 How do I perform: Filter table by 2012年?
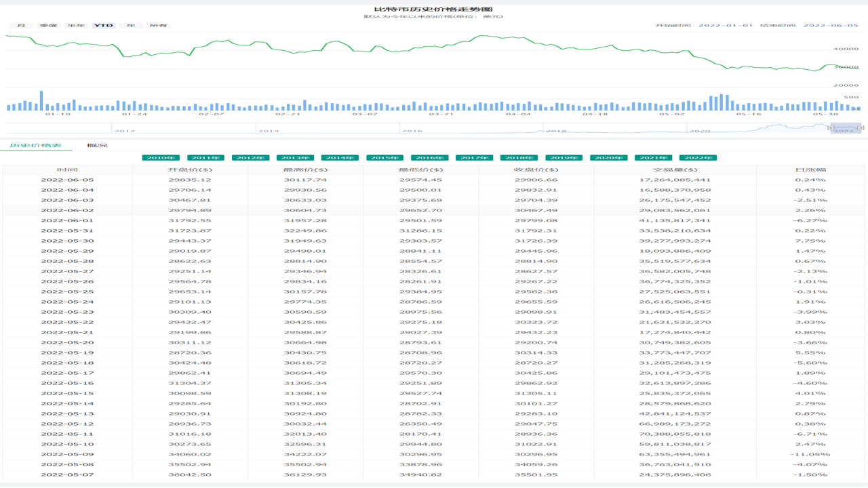point(250,158)
